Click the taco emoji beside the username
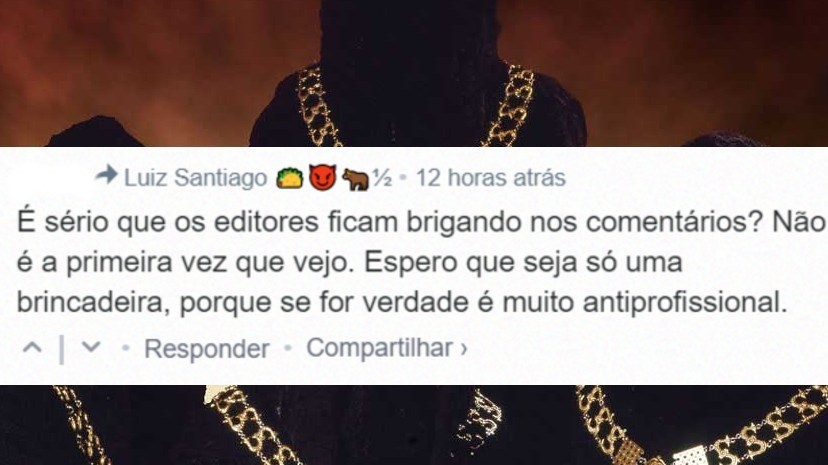Image resolution: width=828 pixels, height=465 pixels. click(x=289, y=178)
